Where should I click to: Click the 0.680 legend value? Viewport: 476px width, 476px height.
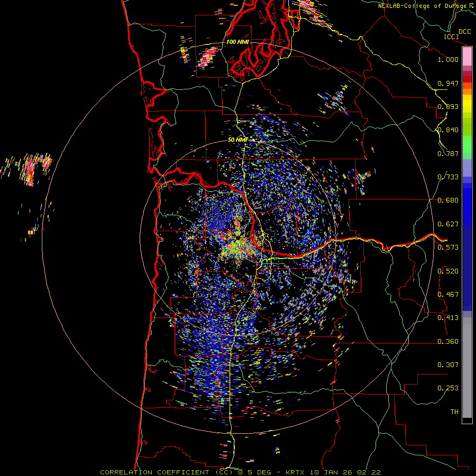click(448, 200)
